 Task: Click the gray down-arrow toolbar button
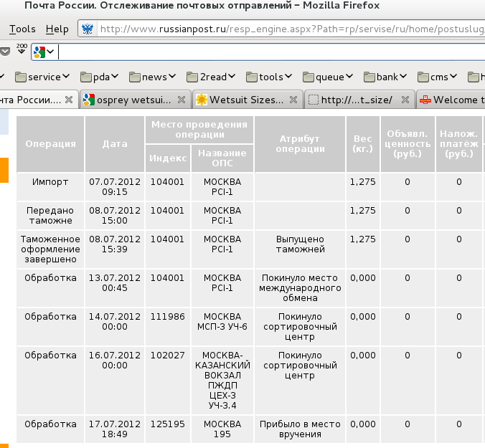(x=5, y=52)
